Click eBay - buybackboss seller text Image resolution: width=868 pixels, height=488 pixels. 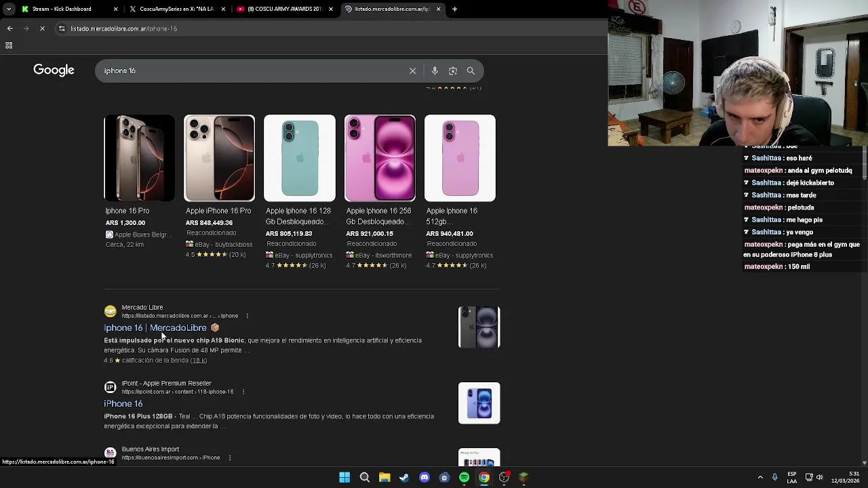[x=223, y=244]
